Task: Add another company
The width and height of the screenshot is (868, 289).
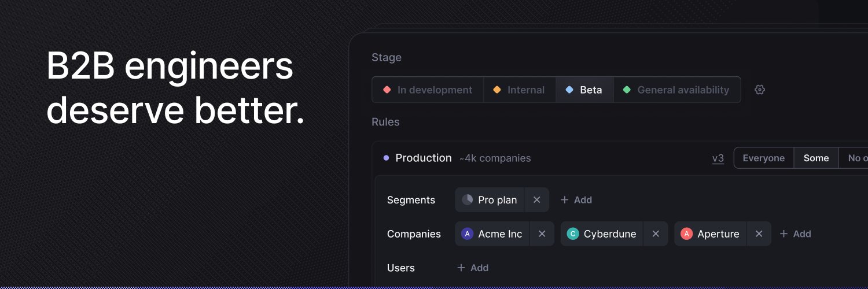Action: click(795, 234)
